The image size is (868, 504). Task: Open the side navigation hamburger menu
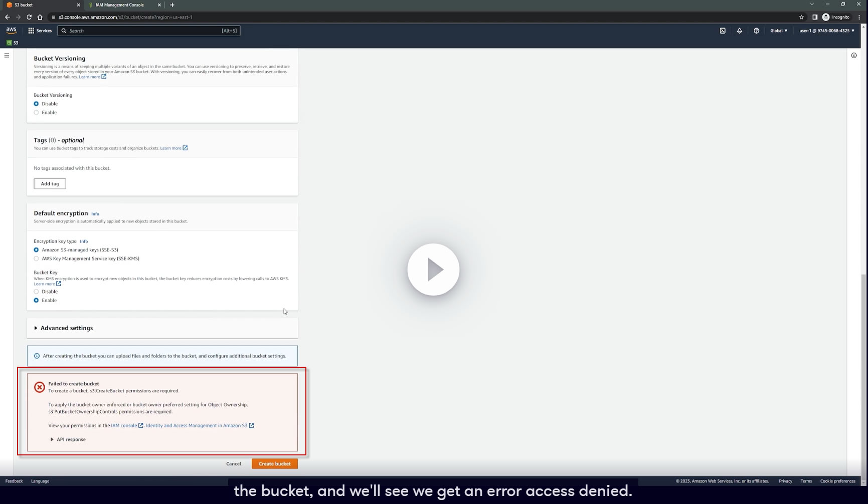[x=7, y=55]
